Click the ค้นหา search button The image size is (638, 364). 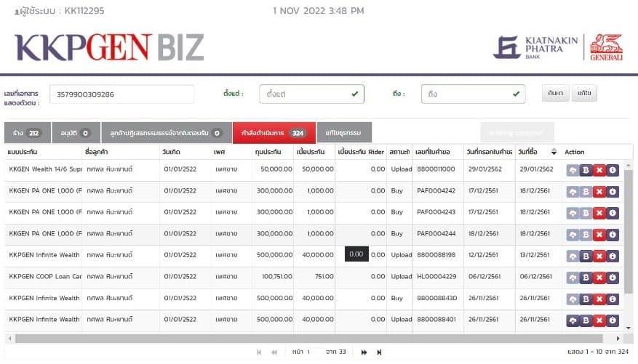tap(556, 94)
